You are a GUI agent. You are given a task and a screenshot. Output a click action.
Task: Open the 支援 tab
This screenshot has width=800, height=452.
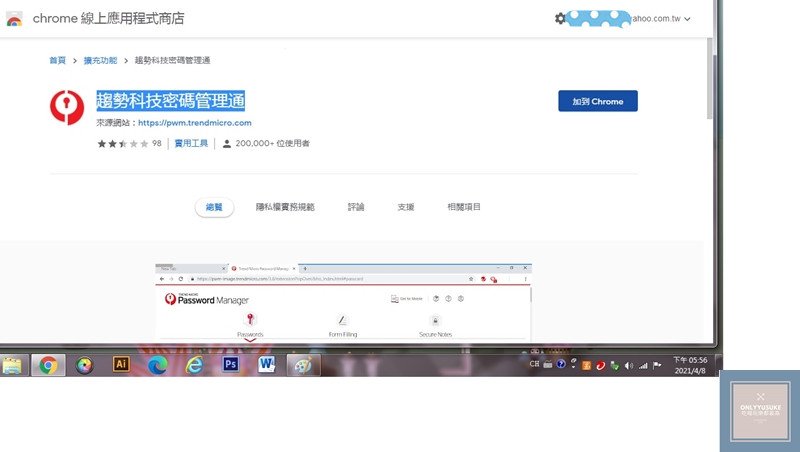[406, 207]
